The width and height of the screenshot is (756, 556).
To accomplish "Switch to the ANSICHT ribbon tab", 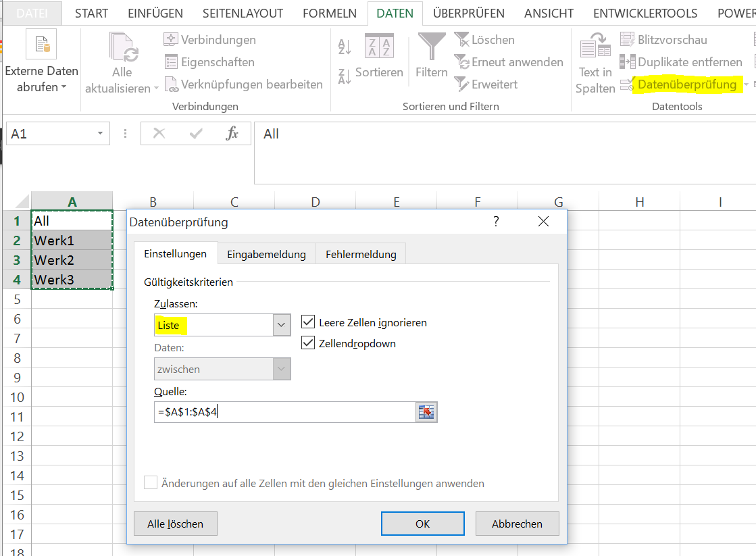I will pyautogui.click(x=549, y=13).
